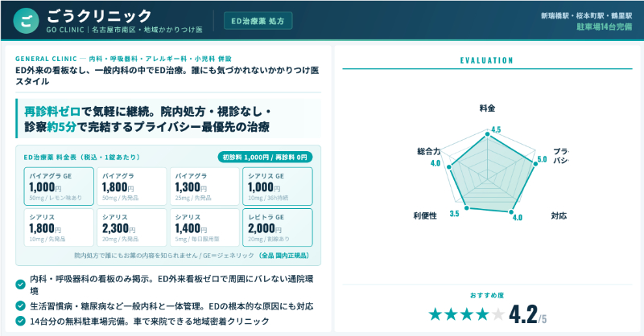
Task: Click the 料金 4.5 point on radar chart
Action: click(x=487, y=132)
